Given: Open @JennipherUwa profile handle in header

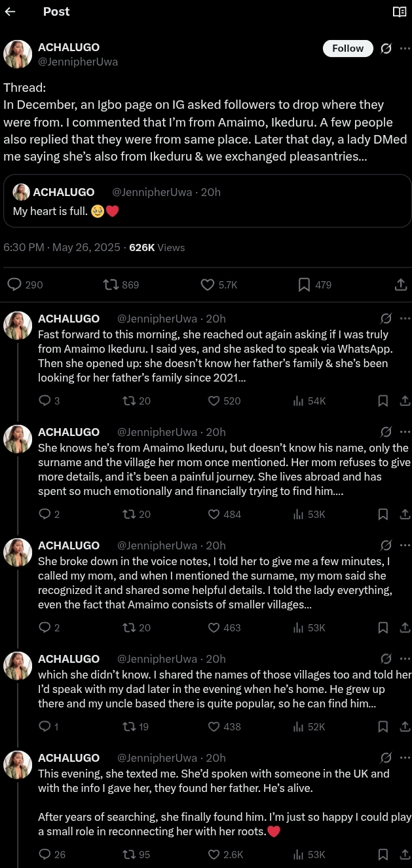Looking at the screenshot, I should pyautogui.click(x=78, y=62).
